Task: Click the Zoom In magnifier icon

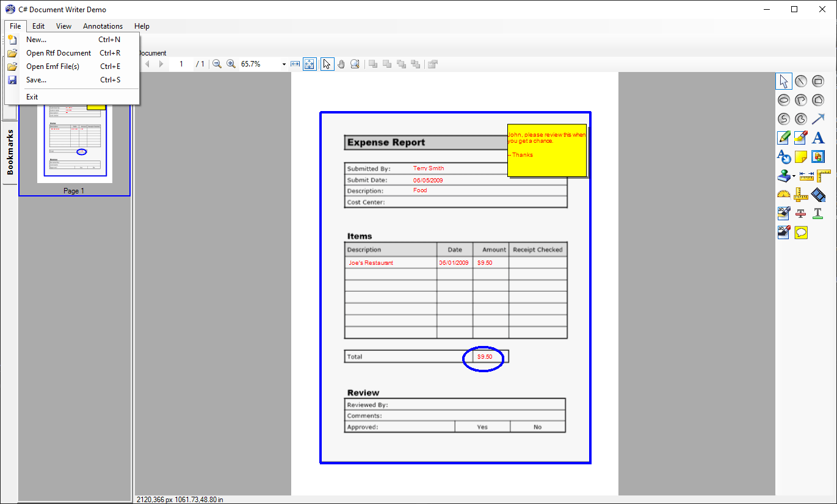Action: tap(231, 63)
